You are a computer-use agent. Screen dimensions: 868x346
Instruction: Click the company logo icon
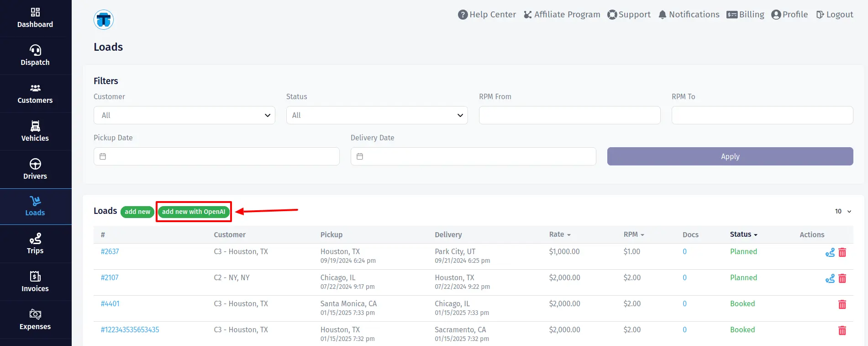pos(104,20)
